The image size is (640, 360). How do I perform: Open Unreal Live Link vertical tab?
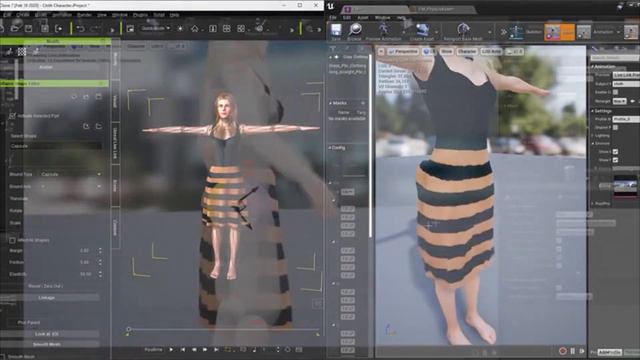point(116,143)
